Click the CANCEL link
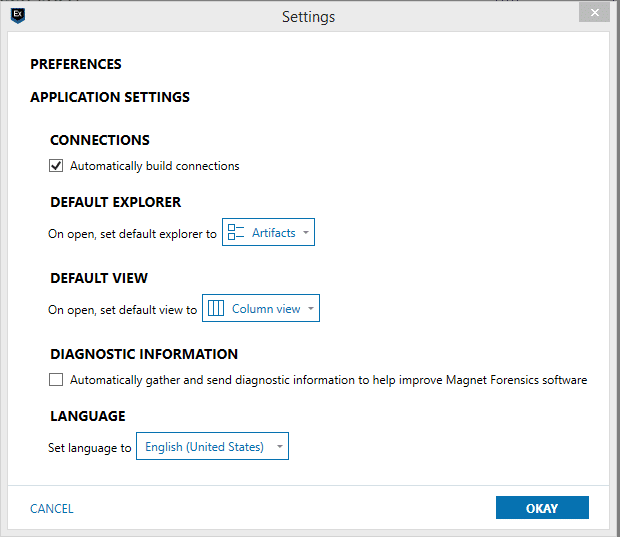 click(52, 509)
